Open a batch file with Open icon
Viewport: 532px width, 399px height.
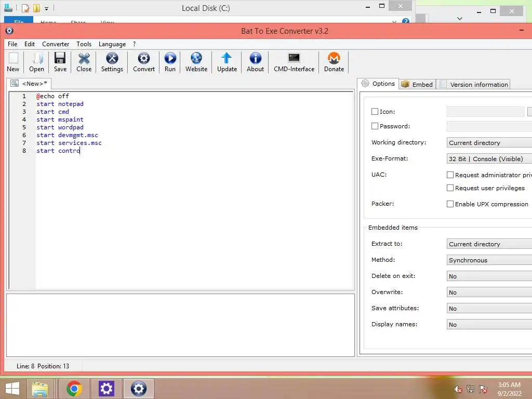[37, 62]
